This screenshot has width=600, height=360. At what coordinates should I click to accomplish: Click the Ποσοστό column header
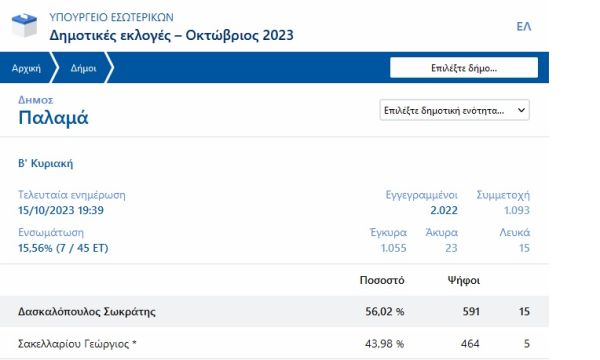(382, 280)
